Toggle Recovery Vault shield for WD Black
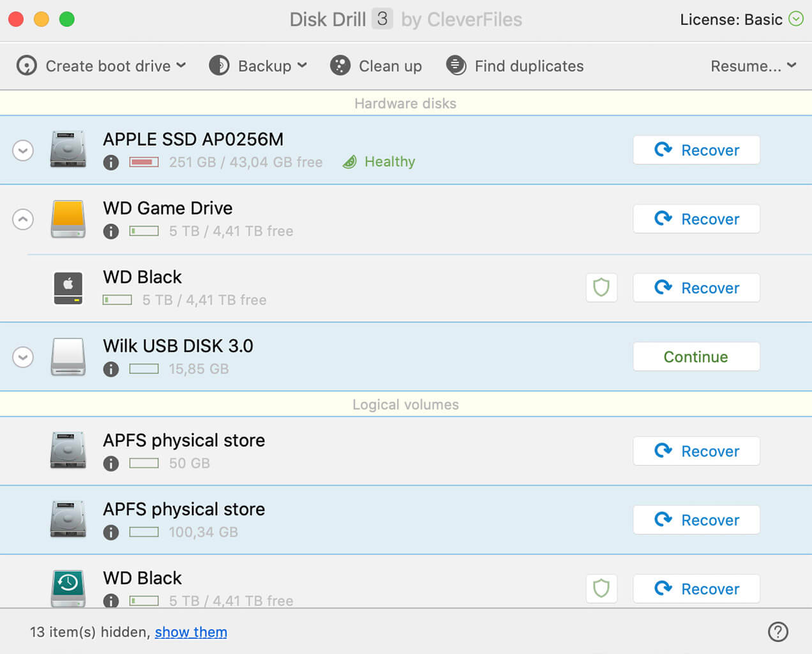The width and height of the screenshot is (812, 654). point(601,287)
